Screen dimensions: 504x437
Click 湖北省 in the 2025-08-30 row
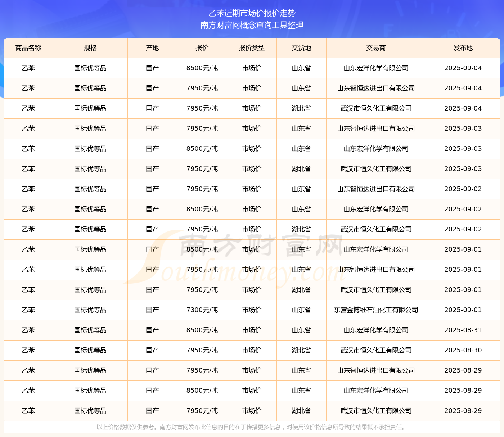click(x=301, y=350)
